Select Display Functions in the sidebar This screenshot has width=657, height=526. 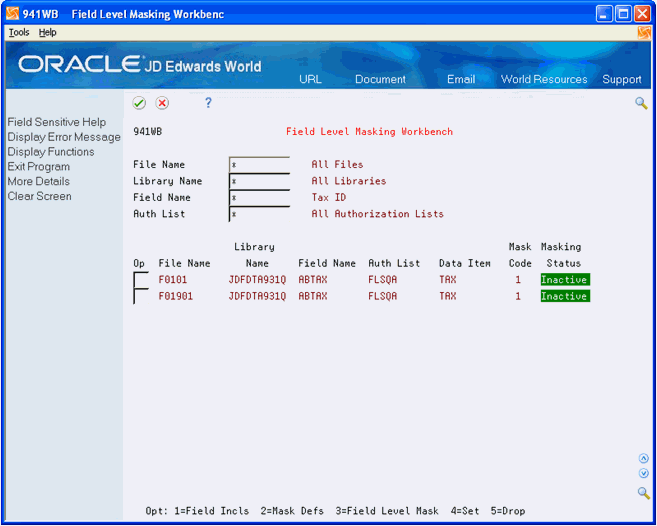(x=51, y=152)
